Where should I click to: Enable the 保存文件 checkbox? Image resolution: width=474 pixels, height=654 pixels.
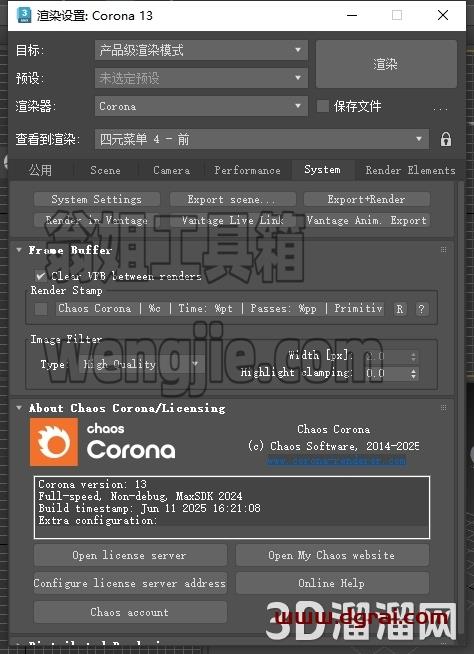point(323,106)
